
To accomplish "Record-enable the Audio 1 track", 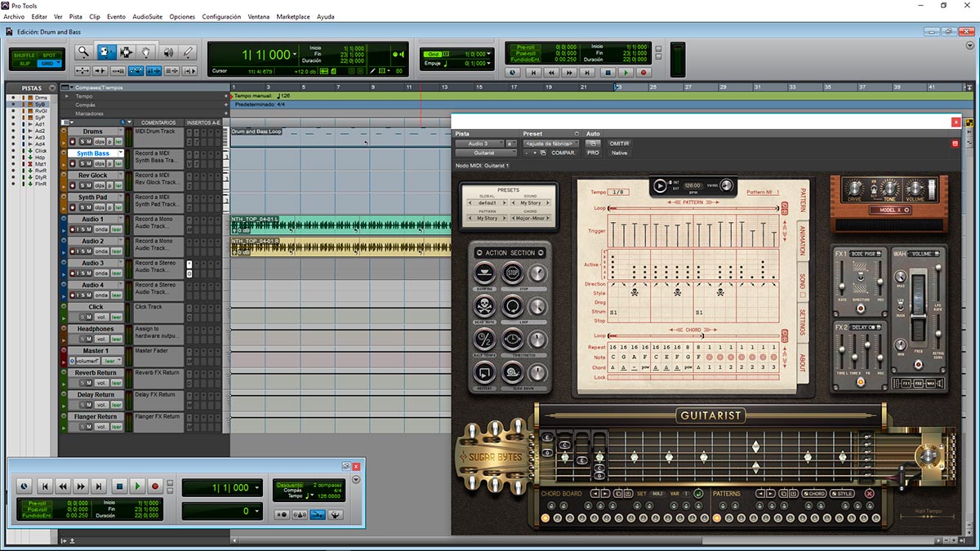I will pyautogui.click(x=73, y=229).
